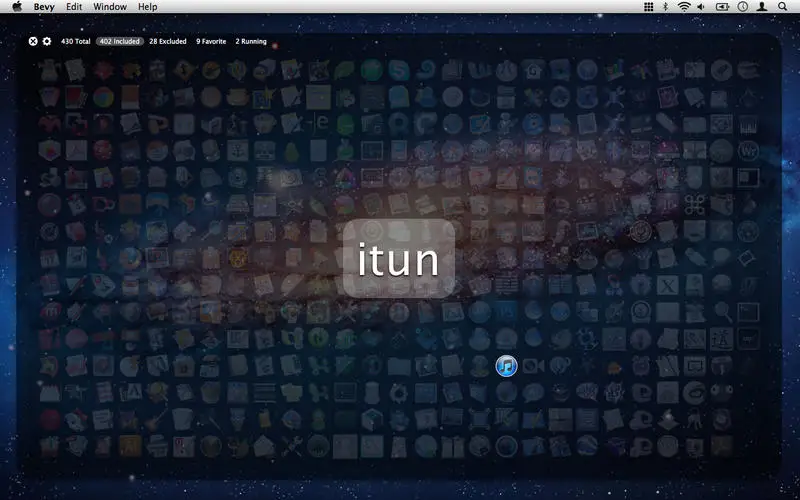
Task: Open the magnifying glass app icon
Action: click(721, 312)
